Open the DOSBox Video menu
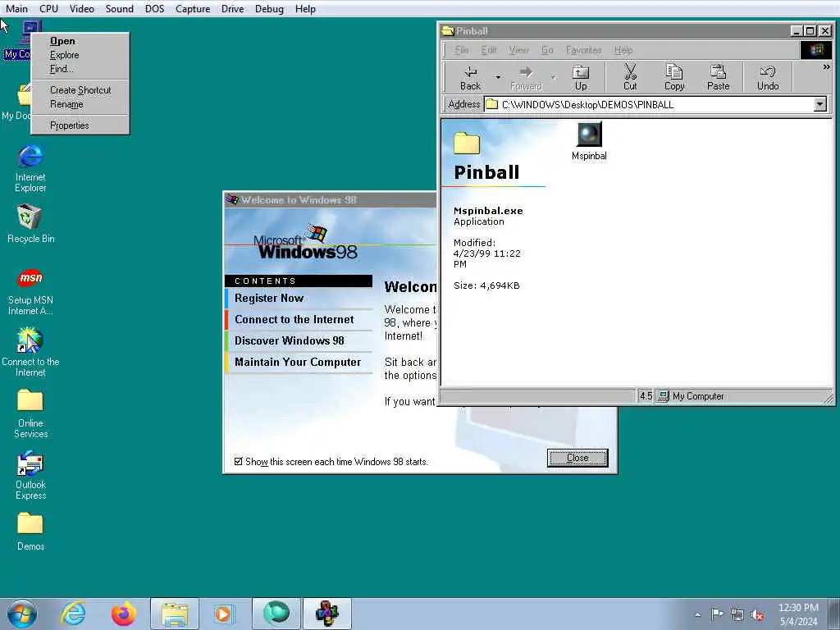The width and height of the screenshot is (840, 630). pyautogui.click(x=82, y=8)
